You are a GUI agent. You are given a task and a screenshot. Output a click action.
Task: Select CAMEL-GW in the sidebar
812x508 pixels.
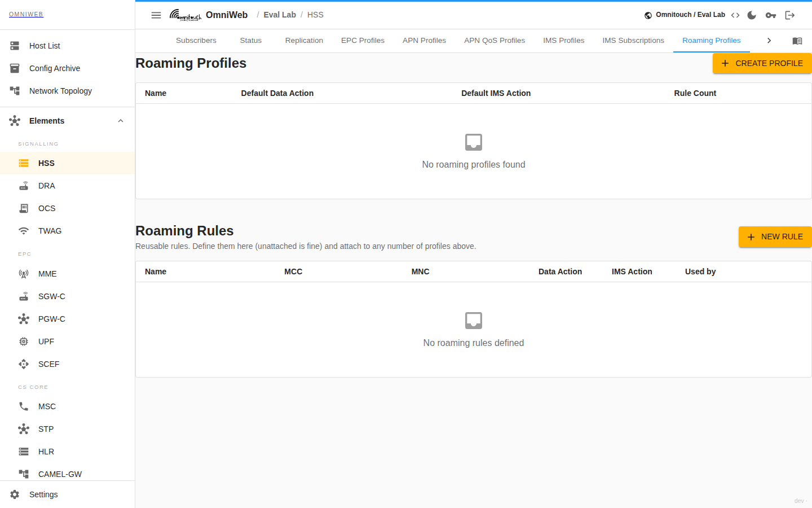pos(67,473)
